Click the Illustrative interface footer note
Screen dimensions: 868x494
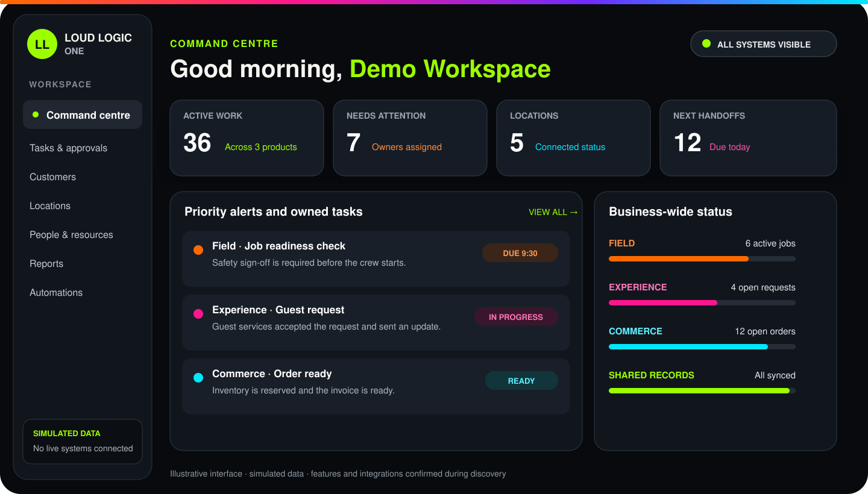click(x=338, y=474)
